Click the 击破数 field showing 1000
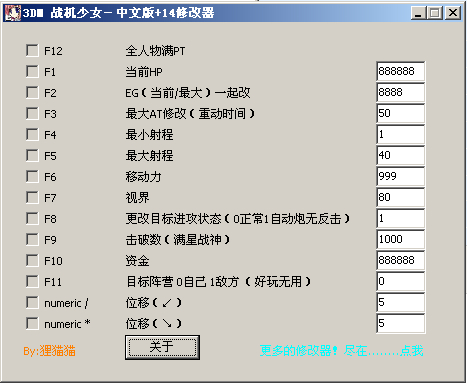The height and width of the screenshot is (384, 467). 401,239
